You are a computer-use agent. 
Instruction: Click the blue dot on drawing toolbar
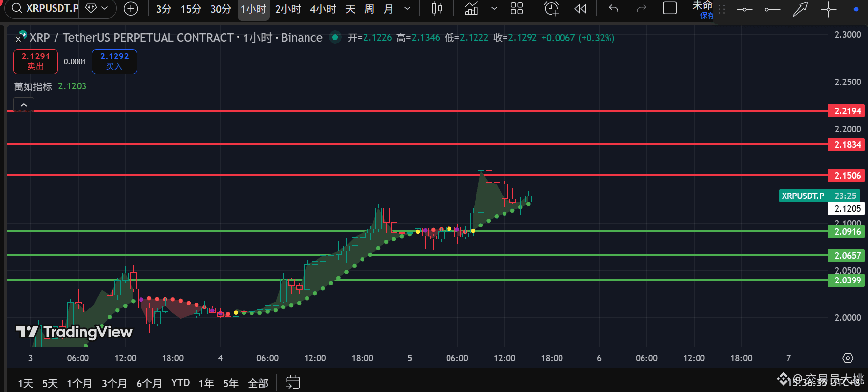856,9
